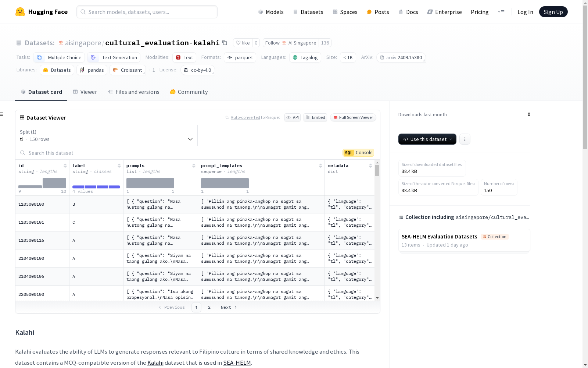
Task: Filter by the Text modality tag
Action: tap(184, 57)
